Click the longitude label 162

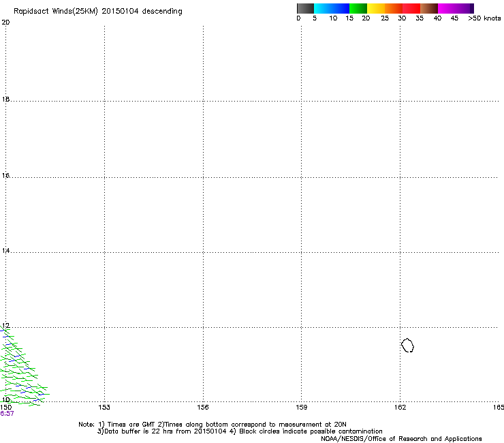pyautogui.click(x=400, y=408)
